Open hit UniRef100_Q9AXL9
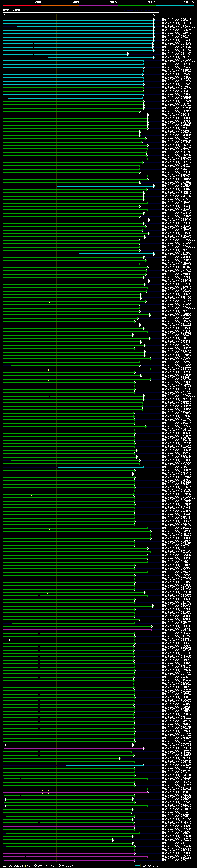Viewport: 197px width, 868px height. coord(177,33)
